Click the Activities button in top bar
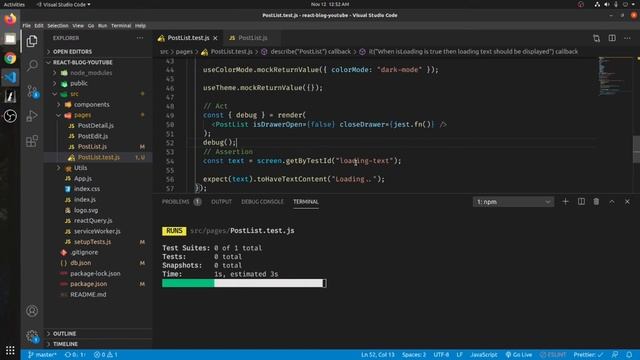The image size is (640, 360). (14, 4)
